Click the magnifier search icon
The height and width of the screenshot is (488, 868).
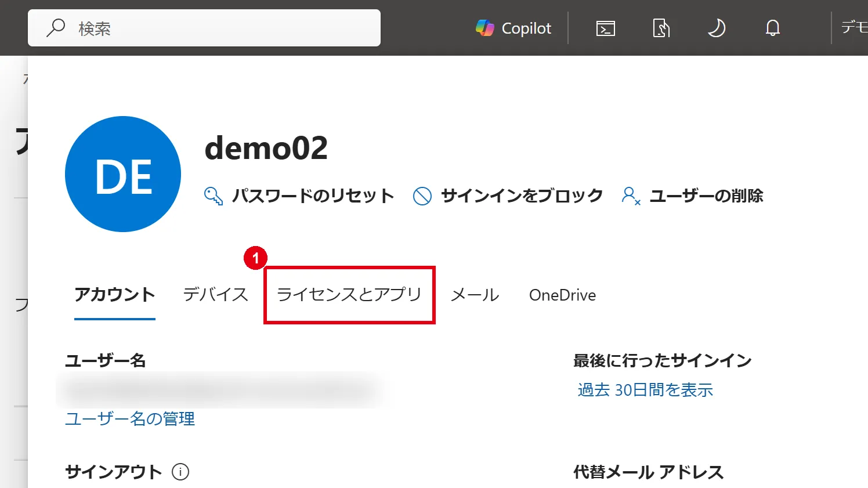pos(56,28)
